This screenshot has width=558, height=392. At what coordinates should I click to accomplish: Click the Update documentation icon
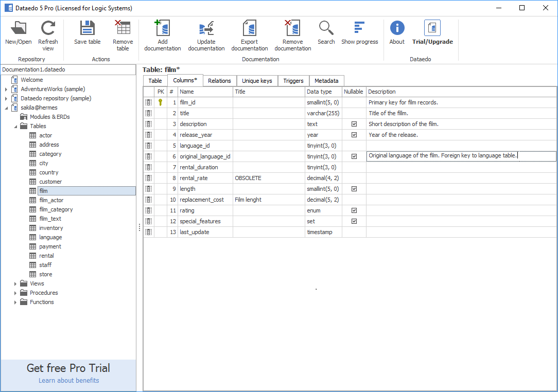[x=206, y=29]
